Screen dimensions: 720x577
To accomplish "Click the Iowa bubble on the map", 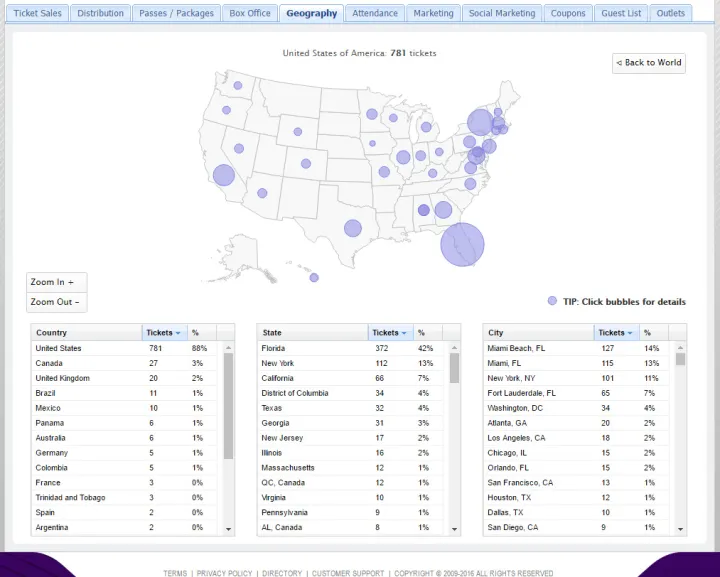I will click(372, 143).
